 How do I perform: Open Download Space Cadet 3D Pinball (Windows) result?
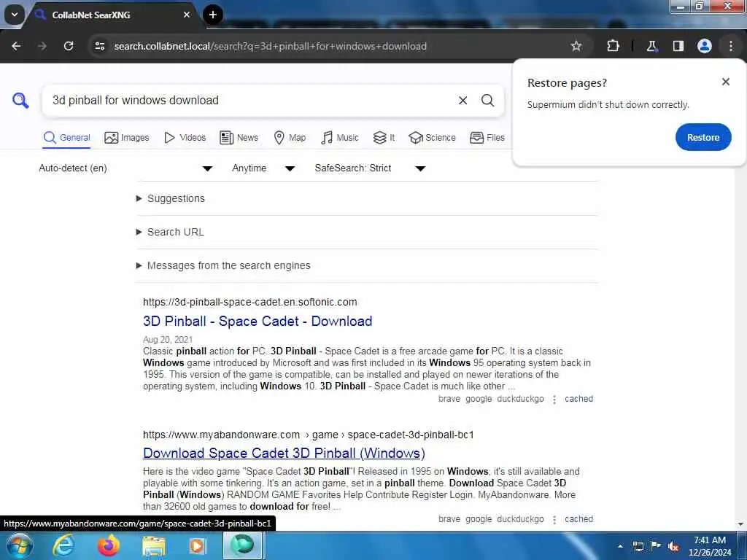pos(284,454)
